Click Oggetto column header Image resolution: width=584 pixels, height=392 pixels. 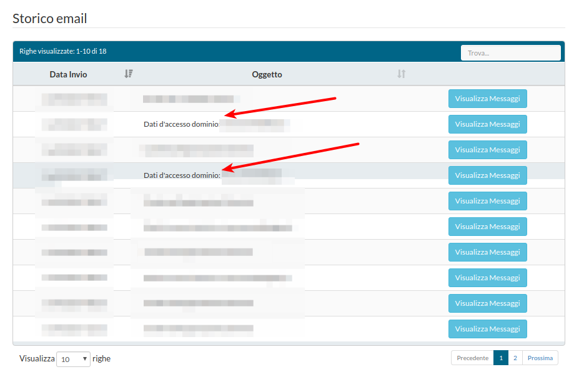(x=267, y=74)
